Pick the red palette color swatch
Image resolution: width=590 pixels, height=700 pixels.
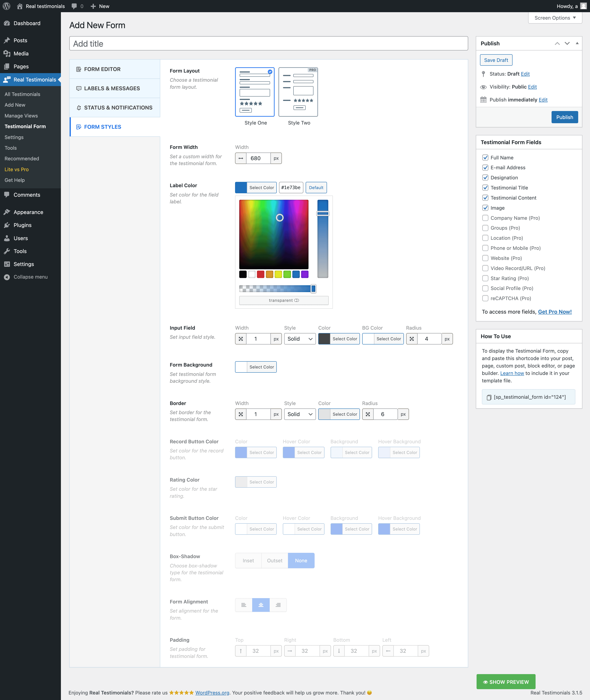pyautogui.click(x=261, y=274)
